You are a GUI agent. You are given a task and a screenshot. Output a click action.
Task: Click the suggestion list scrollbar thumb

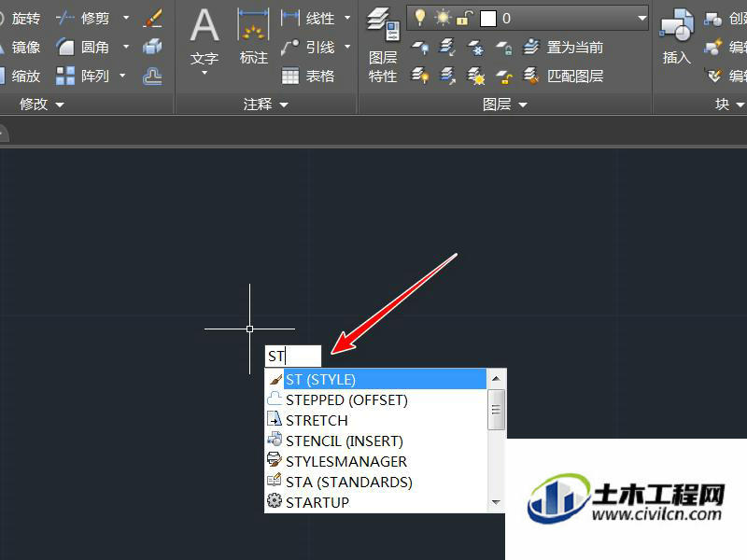496,410
